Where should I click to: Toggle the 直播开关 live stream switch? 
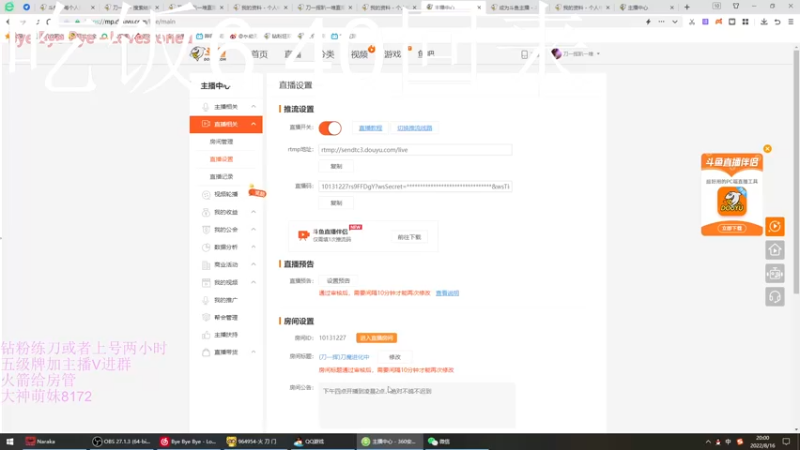[x=330, y=128]
